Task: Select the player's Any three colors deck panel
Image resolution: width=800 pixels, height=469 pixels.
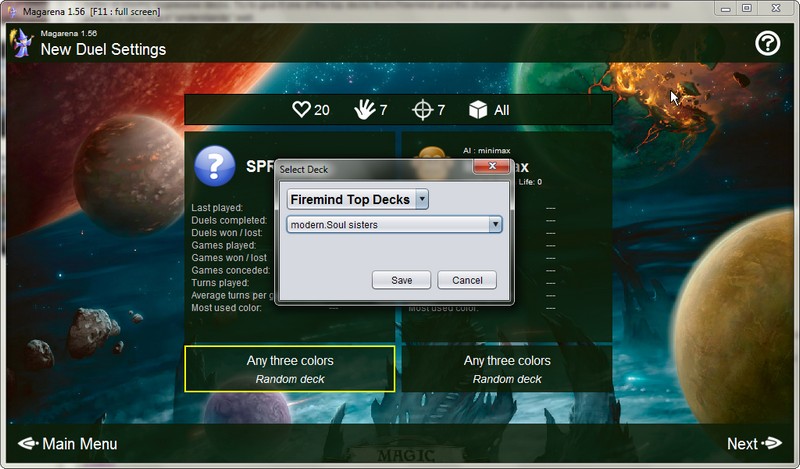Action: [x=290, y=369]
